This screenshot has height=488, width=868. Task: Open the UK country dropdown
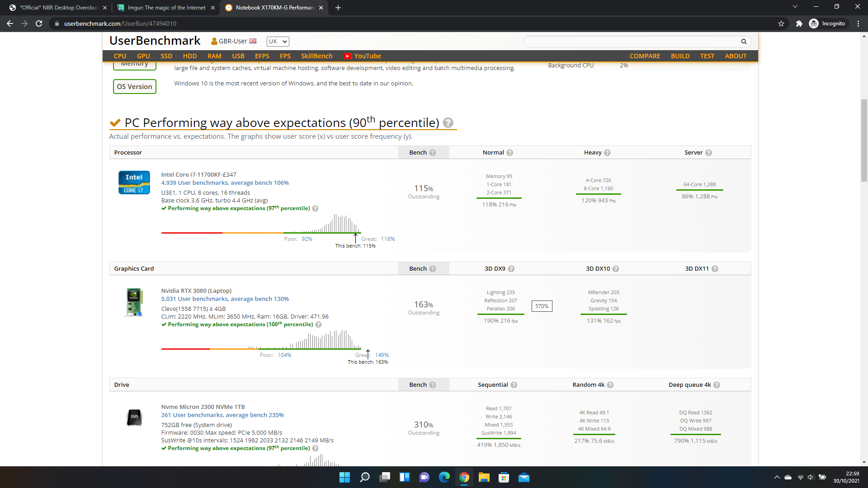(278, 42)
